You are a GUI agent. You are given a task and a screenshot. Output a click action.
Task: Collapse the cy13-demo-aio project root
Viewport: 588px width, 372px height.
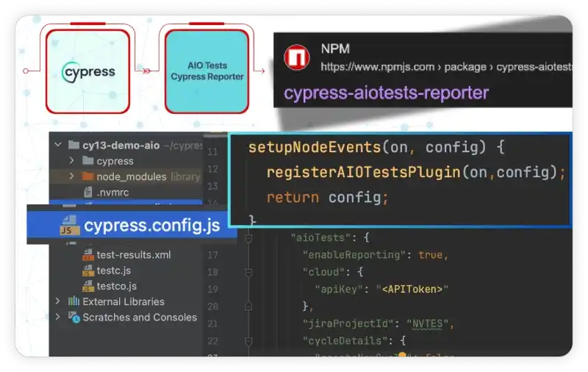(58, 144)
